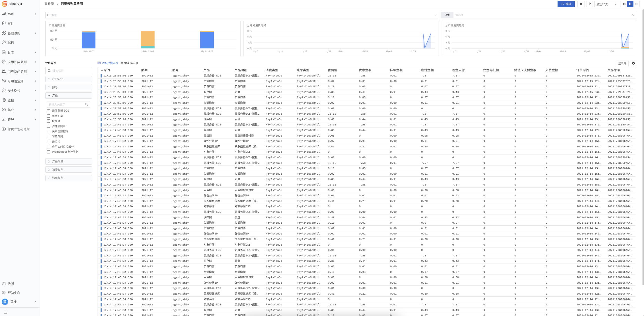Open the 最近30天 time range dropdown

[x=606, y=4]
